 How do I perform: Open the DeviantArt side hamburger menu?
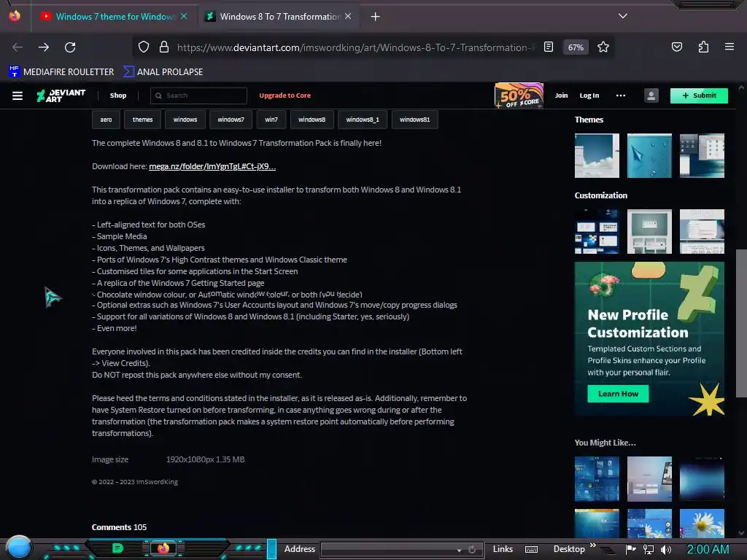click(18, 96)
